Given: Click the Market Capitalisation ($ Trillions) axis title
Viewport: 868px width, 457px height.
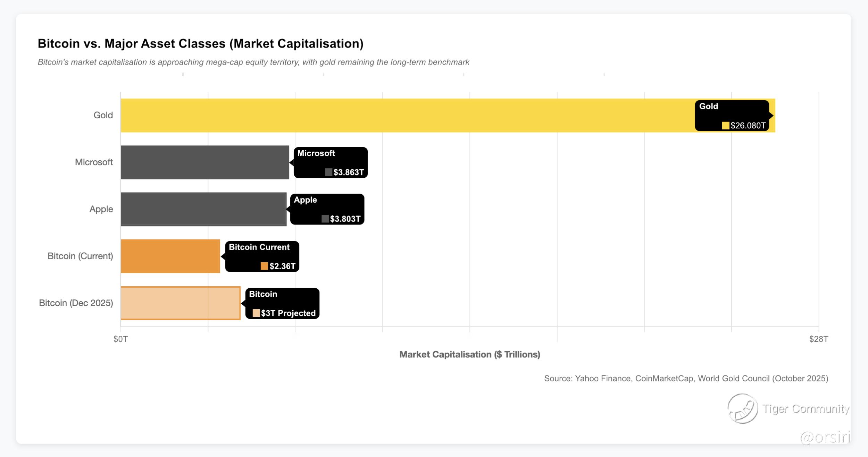Looking at the screenshot, I should (x=469, y=354).
